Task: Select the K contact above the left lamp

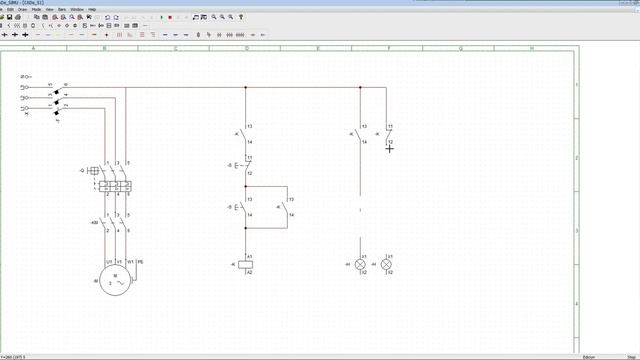Action: (x=359, y=134)
